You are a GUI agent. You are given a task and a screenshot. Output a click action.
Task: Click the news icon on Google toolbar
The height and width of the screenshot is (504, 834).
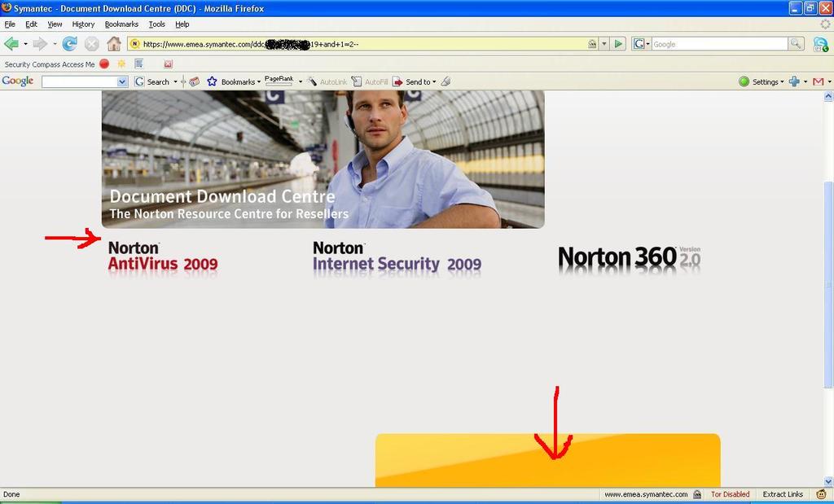pos(194,81)
